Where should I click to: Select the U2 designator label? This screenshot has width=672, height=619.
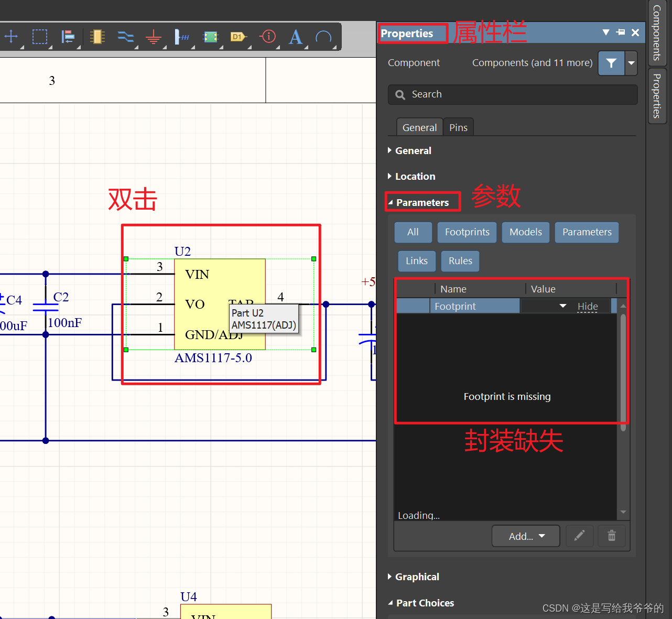(182, 252)
